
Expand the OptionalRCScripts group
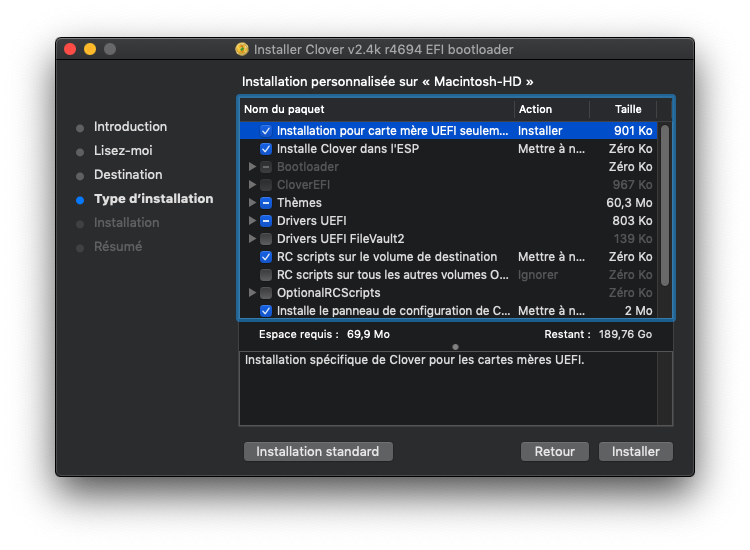252,292
